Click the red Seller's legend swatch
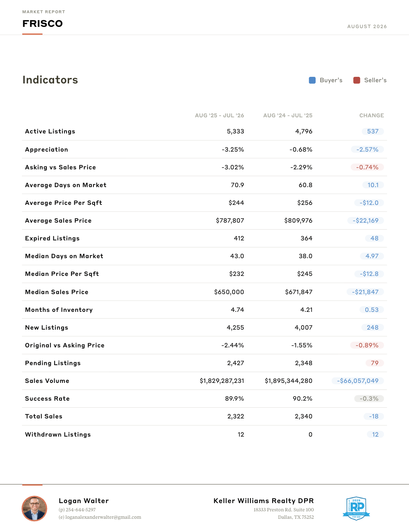The width and height of the screenshot is (409, 532). [357, 80]
